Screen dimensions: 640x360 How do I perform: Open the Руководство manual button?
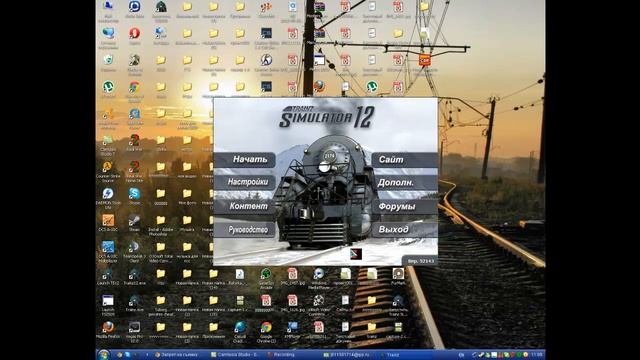(x=245, y=230)
